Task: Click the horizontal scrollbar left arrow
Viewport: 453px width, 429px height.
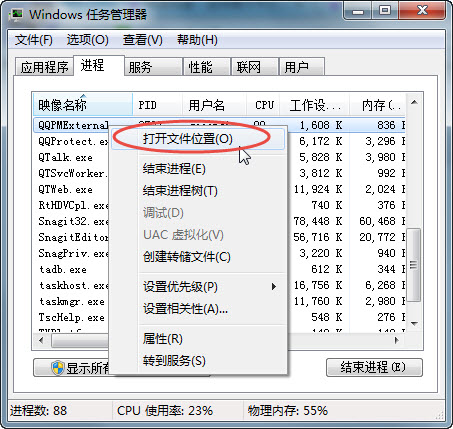Action: [41, 340]
